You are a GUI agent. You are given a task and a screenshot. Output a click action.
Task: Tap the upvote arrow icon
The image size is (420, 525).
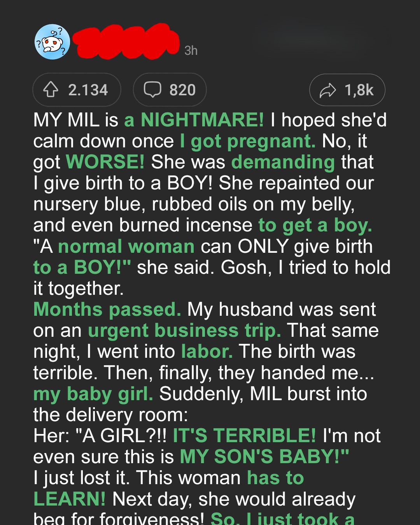pyautogui.click(x=51, y=89)
